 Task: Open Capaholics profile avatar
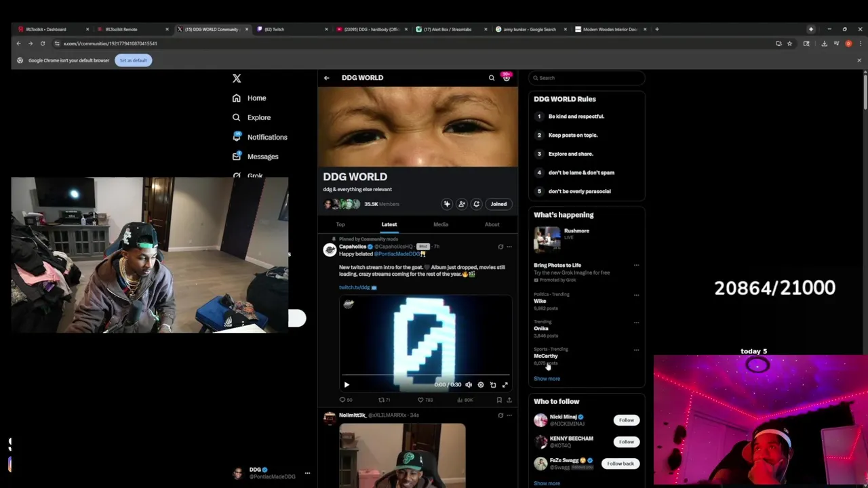(x=330, y=249)
